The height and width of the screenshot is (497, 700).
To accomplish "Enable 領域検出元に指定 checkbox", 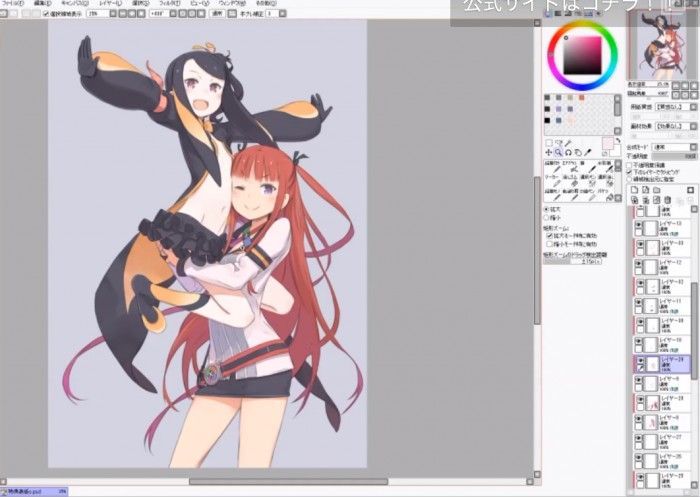I will pyautogui.click(x=629, y=179).
